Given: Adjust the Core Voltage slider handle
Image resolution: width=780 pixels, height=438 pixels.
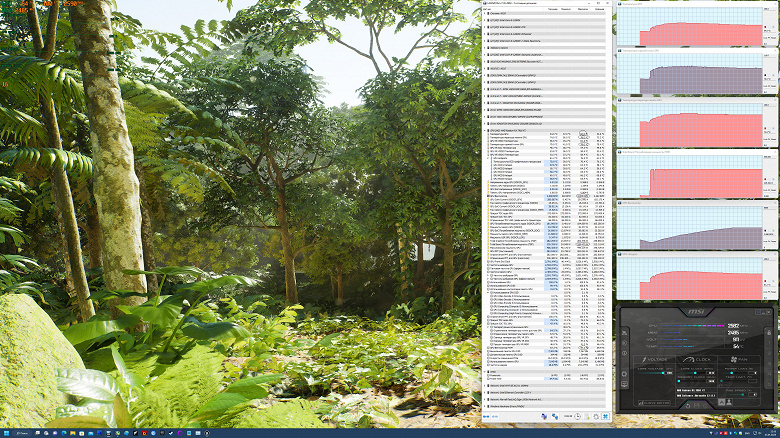Looking at the screenshot, I should click(663, 373).
